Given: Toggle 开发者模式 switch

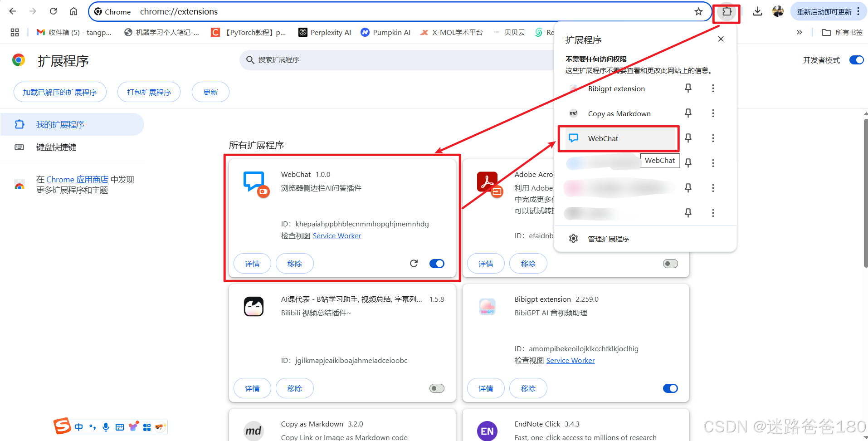Looking at the screenshot, I should point(856,60).
